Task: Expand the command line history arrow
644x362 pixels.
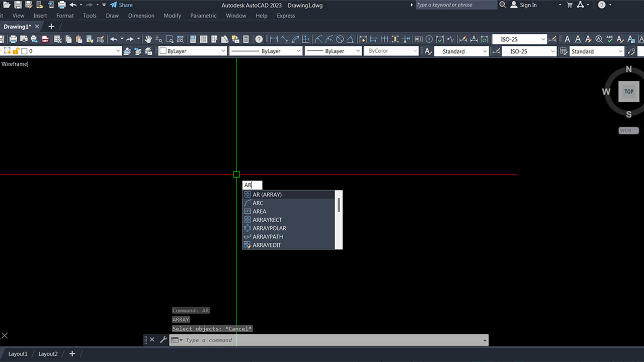Action: click(485, 340)
